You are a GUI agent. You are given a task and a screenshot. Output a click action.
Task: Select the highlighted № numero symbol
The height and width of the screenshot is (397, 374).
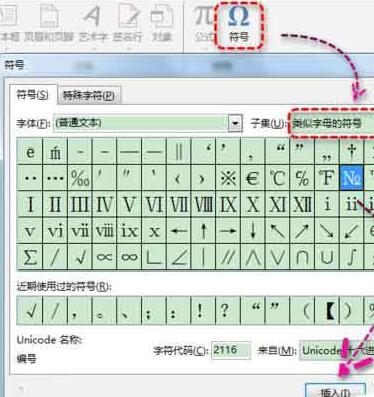tap(351, 178)
